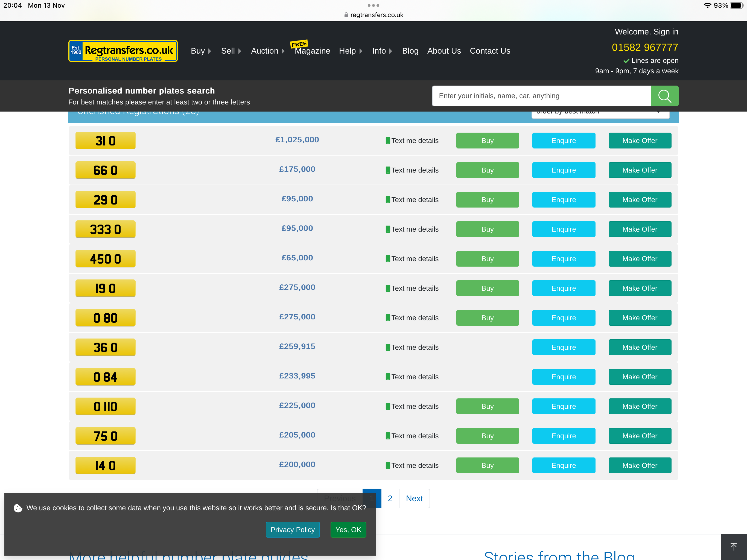Expand the Auction menu
The height and width of the screenshot is (560, 747).
click(x=267, y=51)
